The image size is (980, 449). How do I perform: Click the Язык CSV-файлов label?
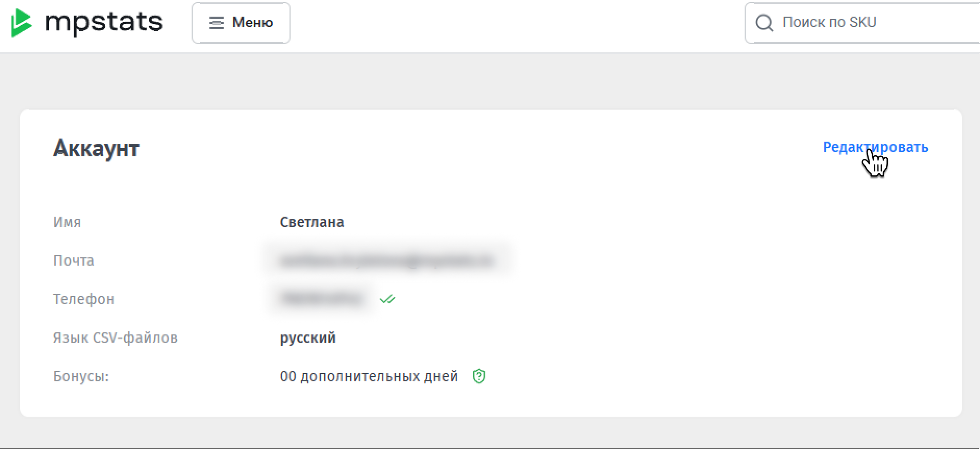pos(115,338)
